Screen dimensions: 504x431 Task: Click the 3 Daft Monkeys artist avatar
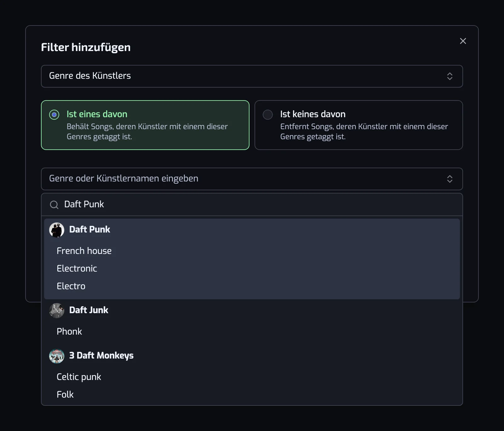[x=57, y=356]
